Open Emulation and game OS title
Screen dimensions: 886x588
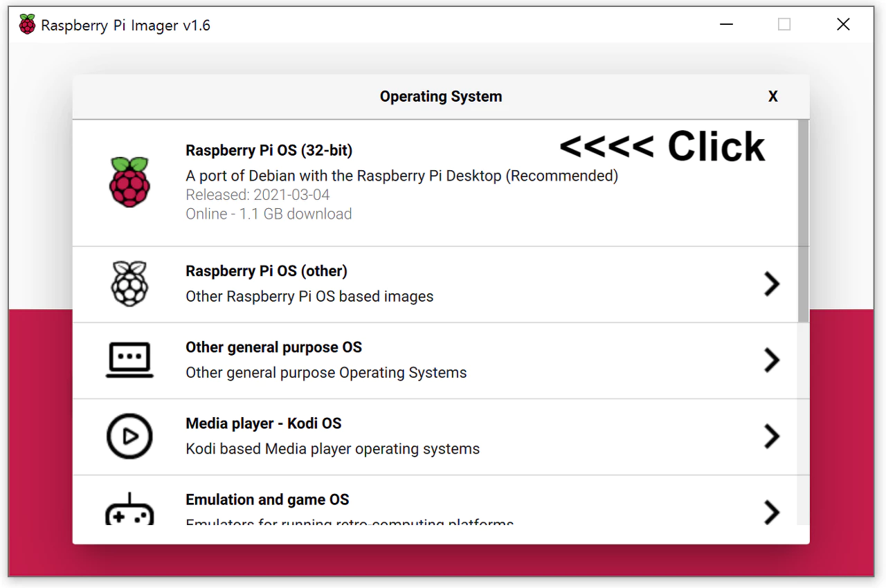(267, 499)
